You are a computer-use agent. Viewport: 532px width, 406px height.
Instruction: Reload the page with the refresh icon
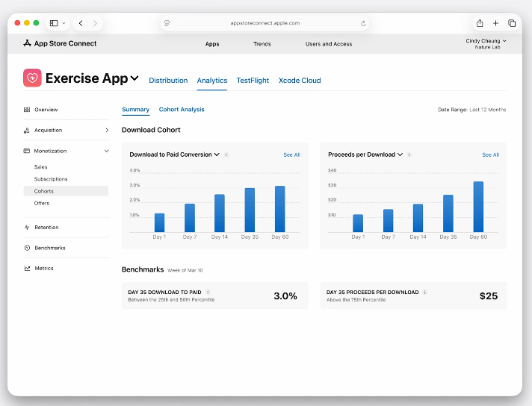point(363,23)
